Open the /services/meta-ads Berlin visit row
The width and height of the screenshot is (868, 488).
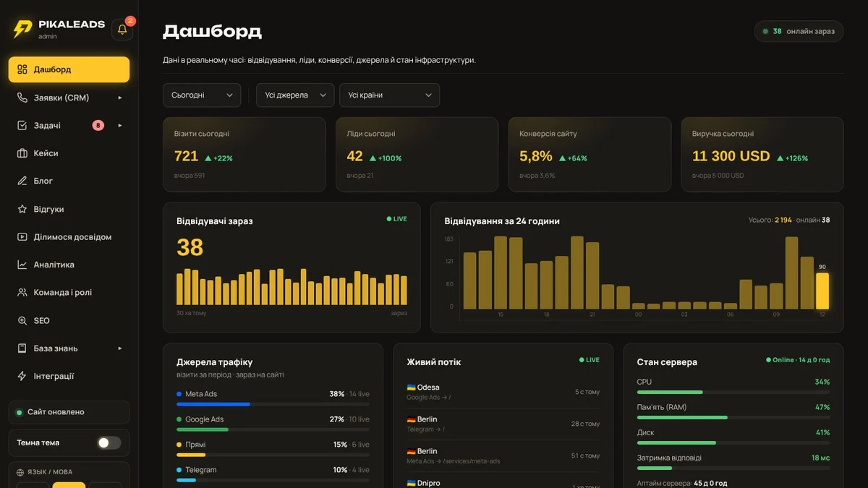pos(503,455)
